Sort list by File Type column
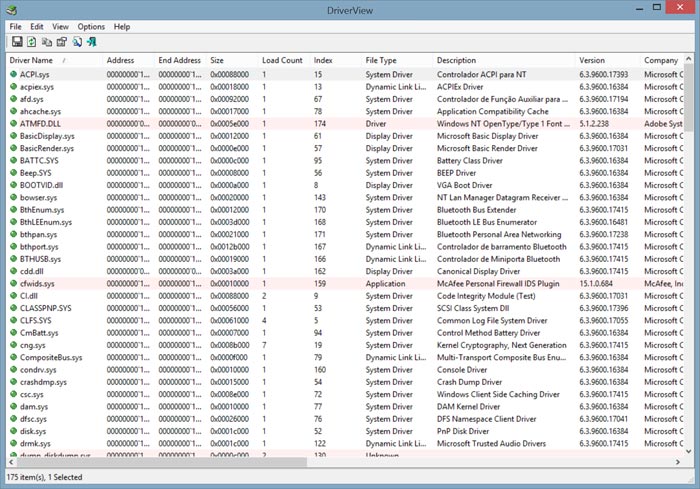Viewport: 700px width, 489px height. (381, 61)
